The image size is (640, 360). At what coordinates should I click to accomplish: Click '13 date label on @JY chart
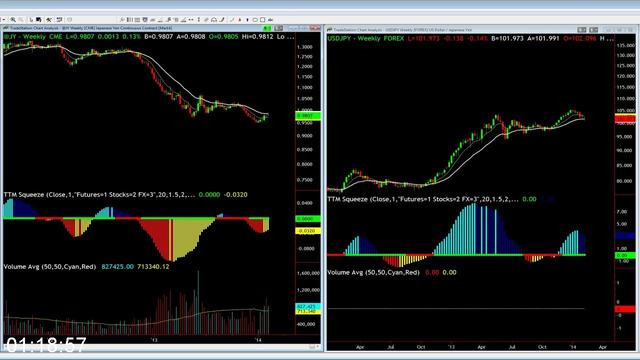[x=154, y=340]
